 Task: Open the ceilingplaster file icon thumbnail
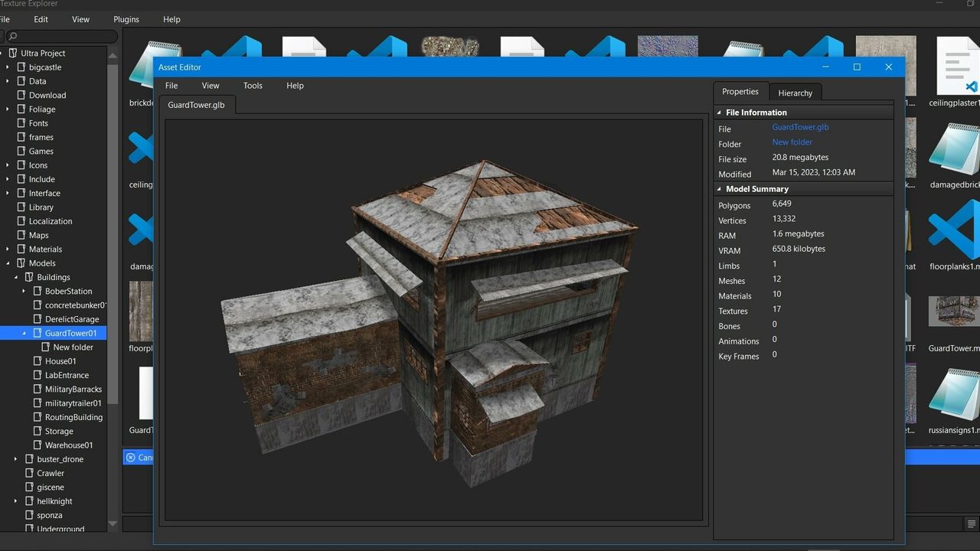coord(955,65)
